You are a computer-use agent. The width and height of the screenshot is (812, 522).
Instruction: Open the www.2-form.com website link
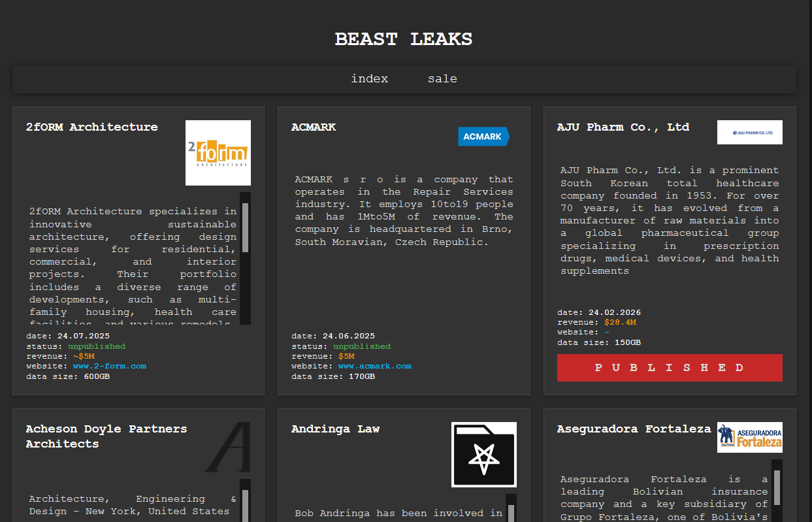(x=109, y=367)
